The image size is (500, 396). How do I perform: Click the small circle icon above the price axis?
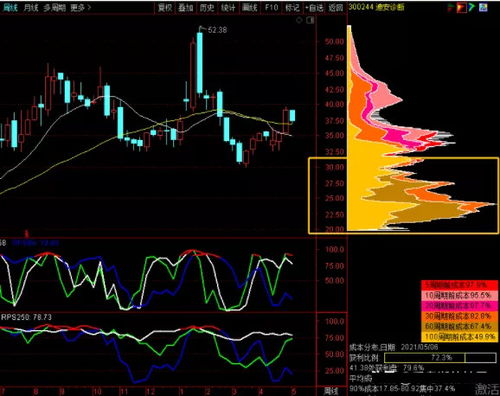[x=299, y=21]
